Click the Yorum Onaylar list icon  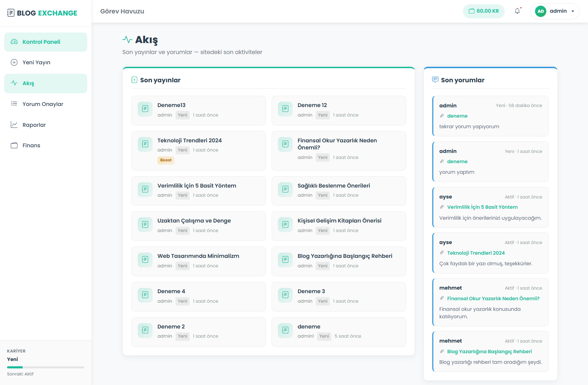pos(14,104)
